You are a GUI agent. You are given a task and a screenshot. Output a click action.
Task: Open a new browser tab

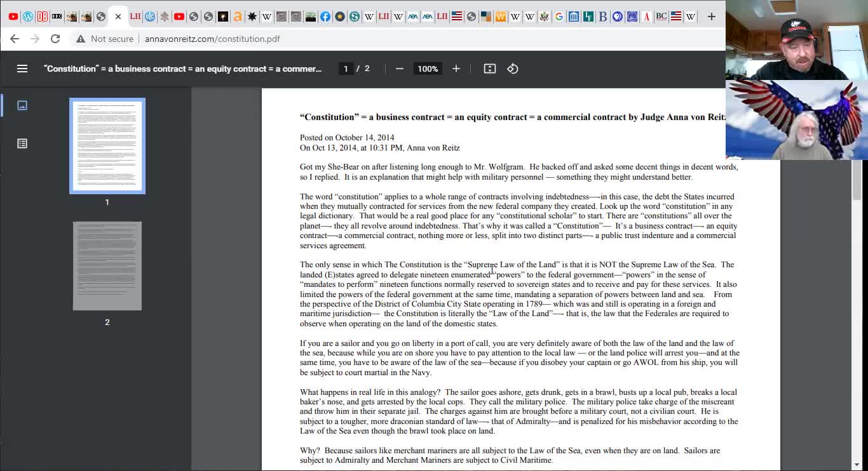click(712, 17)
